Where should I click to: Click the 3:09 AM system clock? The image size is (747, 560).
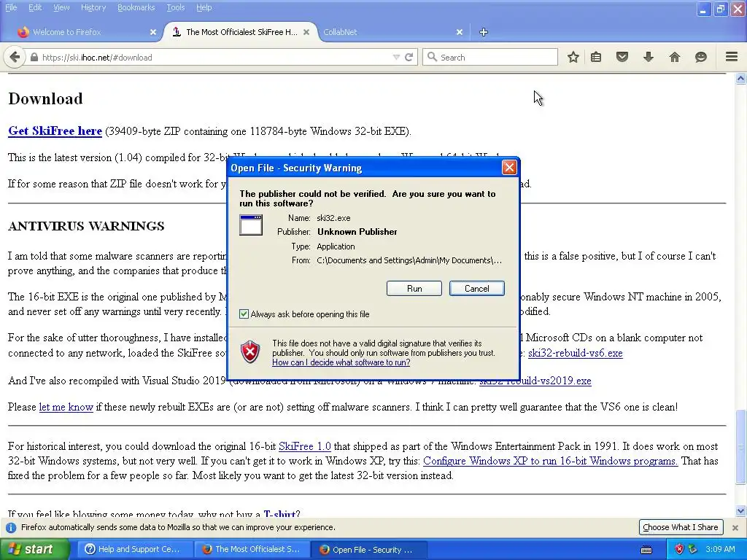[720, 549]
